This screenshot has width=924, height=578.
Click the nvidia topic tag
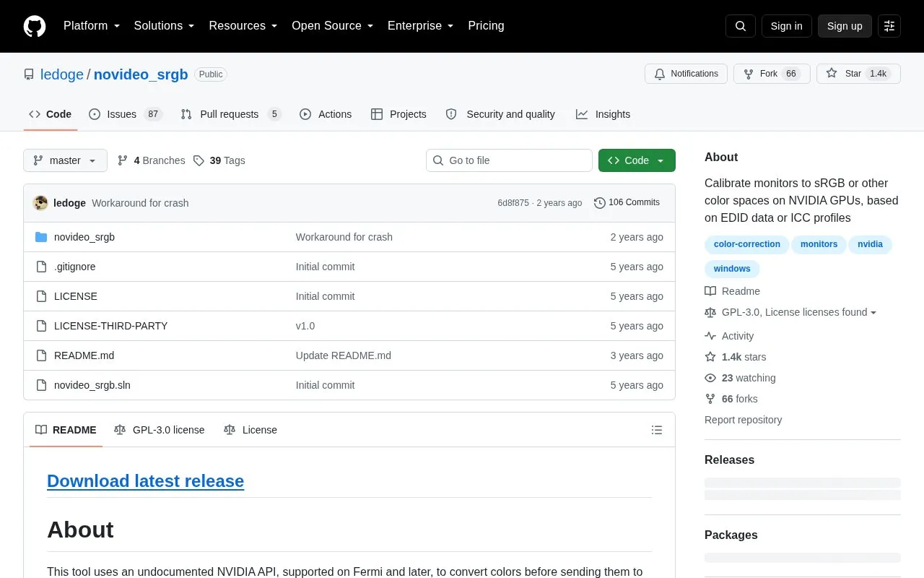[x=870, y=244]
